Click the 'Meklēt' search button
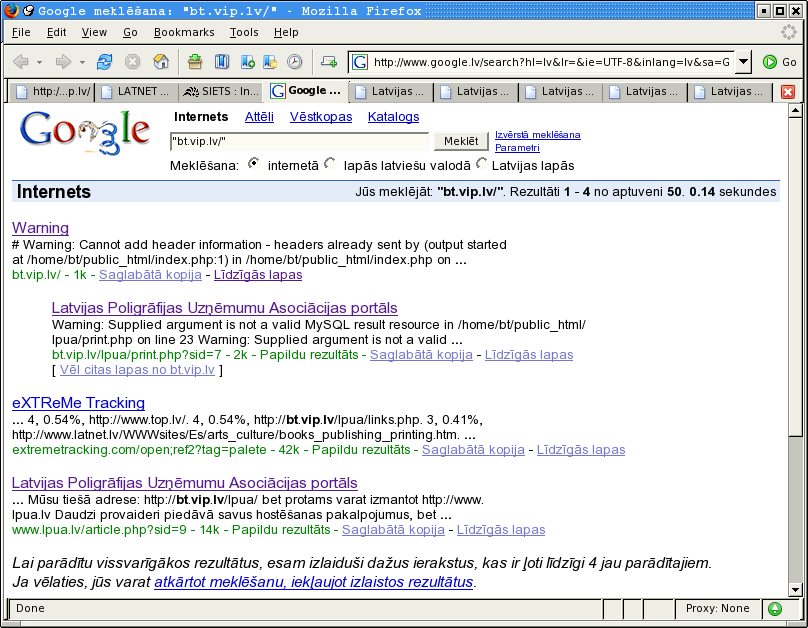This screenshot has width=808, height=628. (x=460, y=142)
